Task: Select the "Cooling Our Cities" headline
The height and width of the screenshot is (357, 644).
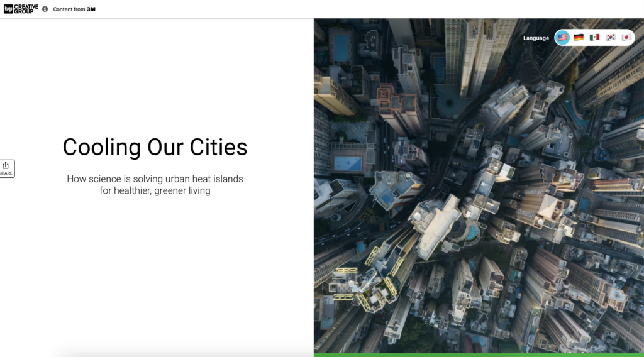Action: pyautogui.click(x=155, y=147)
